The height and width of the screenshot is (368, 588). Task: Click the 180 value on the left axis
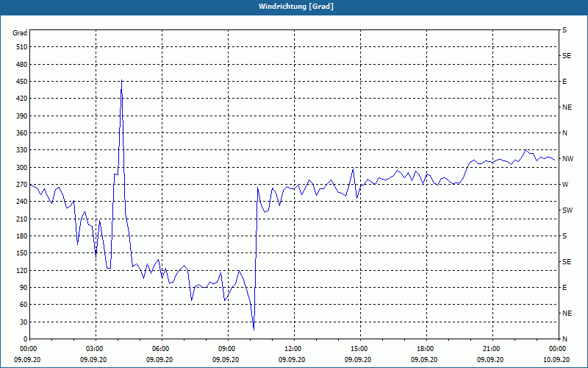pyautogui.click(x=21, y=236)
